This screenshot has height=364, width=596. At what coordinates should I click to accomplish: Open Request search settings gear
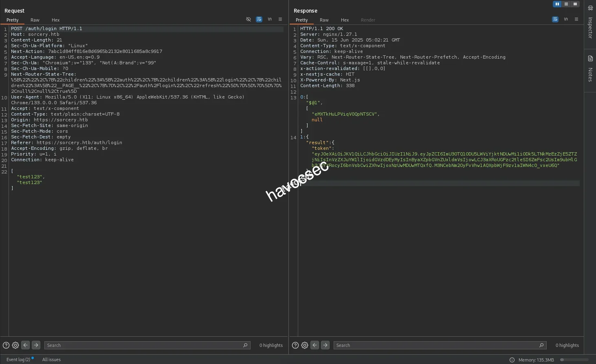15,345
